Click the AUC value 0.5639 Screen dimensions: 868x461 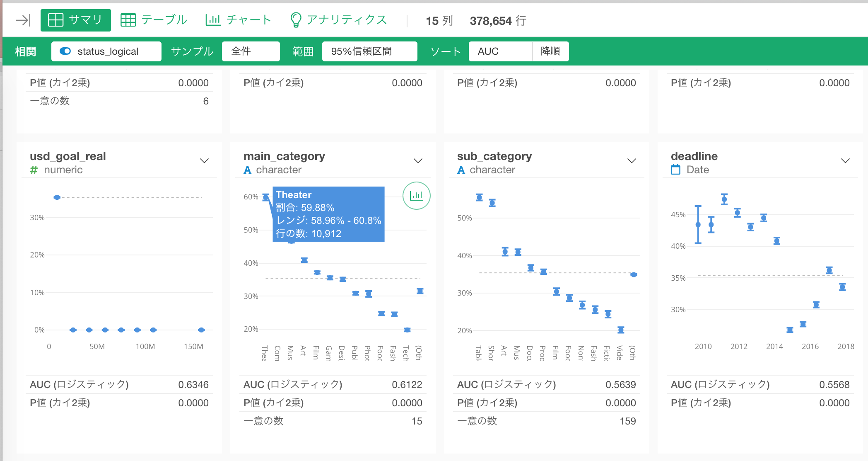point(621,385)
